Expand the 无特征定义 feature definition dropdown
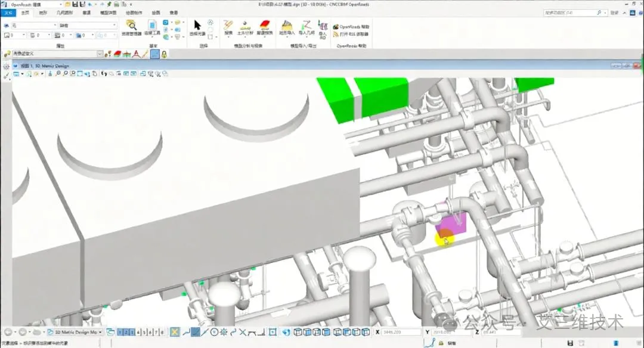644x348 pixels. pos(100,54)
